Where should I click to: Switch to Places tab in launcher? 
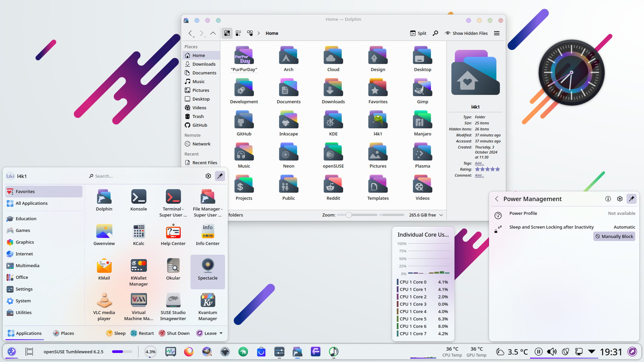(x=63, y=333)
